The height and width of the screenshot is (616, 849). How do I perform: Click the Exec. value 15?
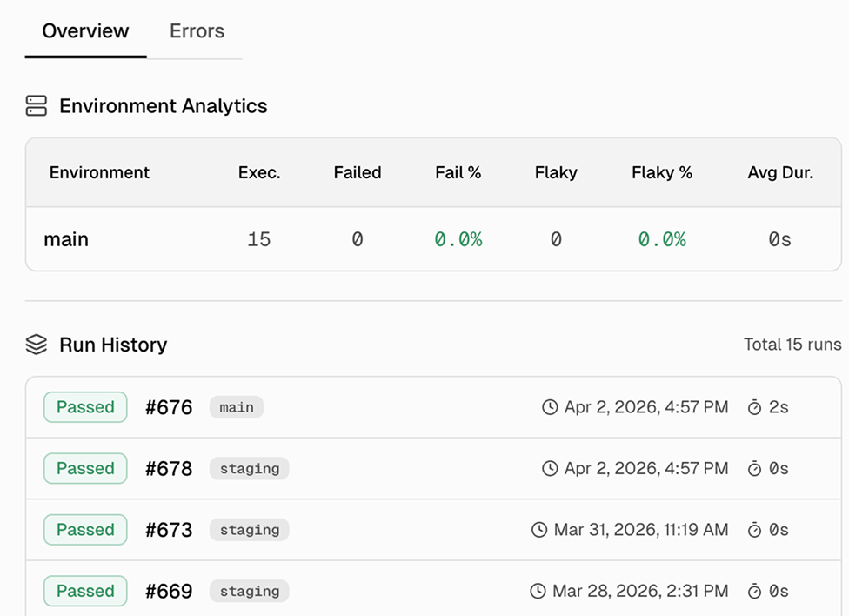click(x=259, y=239)
